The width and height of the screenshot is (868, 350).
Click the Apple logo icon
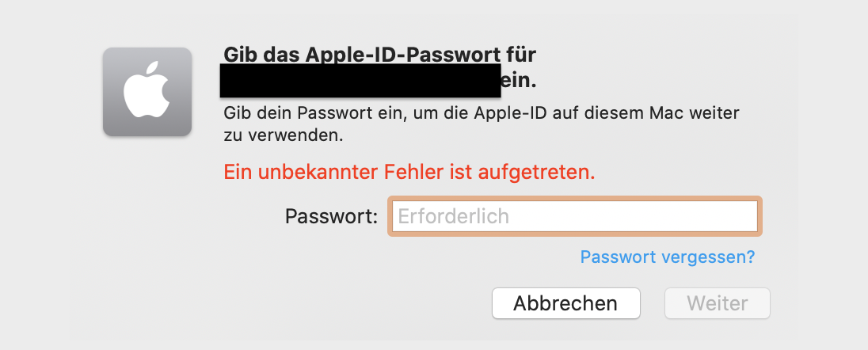[x=147, y=92]
